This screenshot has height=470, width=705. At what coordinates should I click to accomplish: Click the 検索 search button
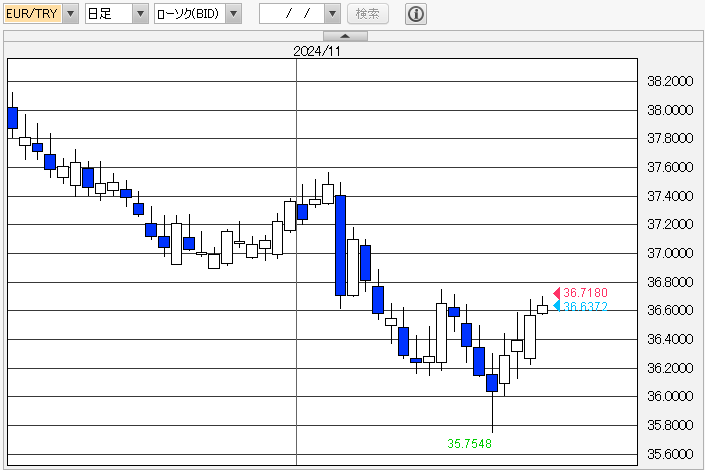pyautogui.click(x=368, y=13)
